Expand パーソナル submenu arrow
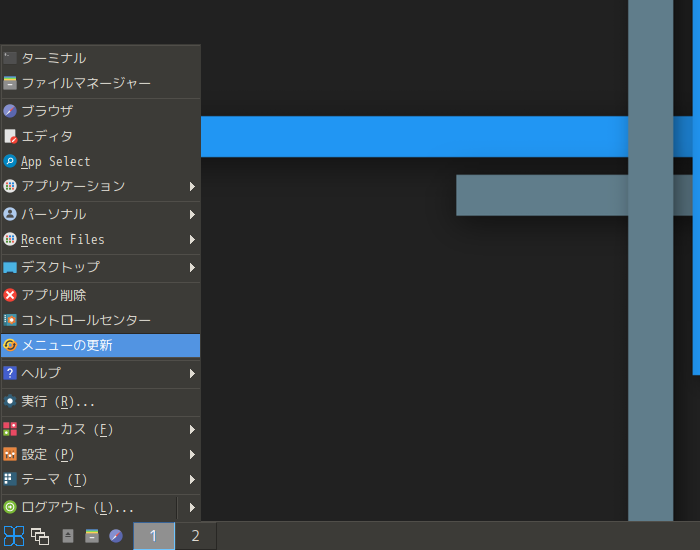700x550 pixels. 192,214
